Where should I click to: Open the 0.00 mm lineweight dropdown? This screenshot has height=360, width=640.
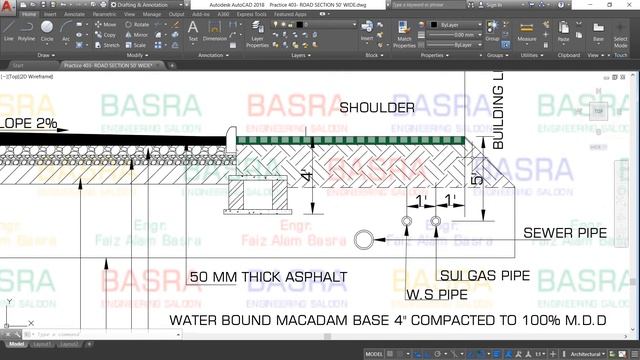(457, 35)
